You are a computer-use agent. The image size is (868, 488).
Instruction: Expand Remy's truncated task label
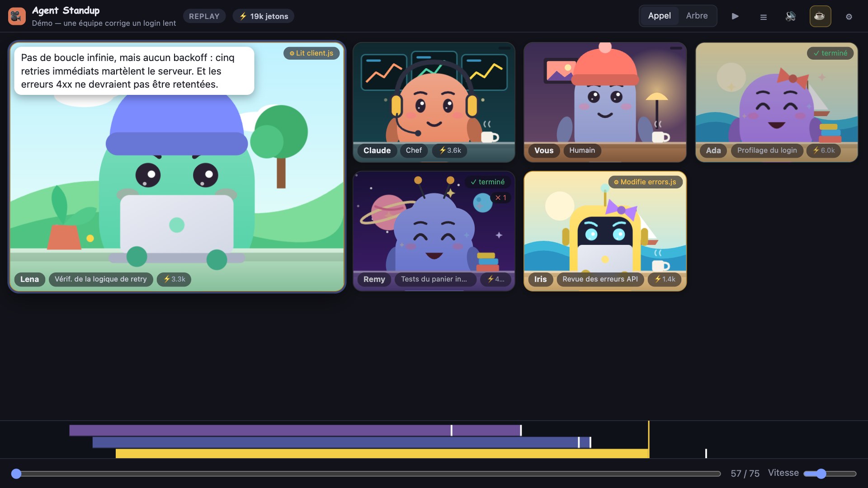[x=434, y=279]
